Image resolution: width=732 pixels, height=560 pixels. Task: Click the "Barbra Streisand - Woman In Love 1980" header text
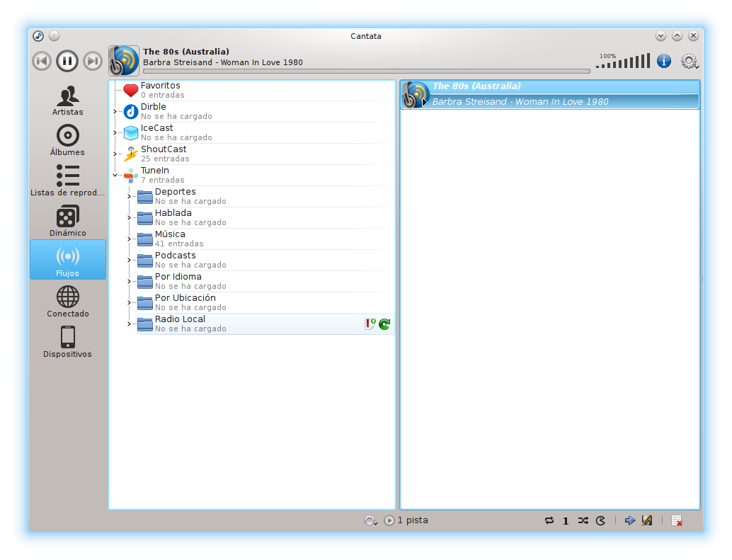pyautogui.click(x=223, y=62)
